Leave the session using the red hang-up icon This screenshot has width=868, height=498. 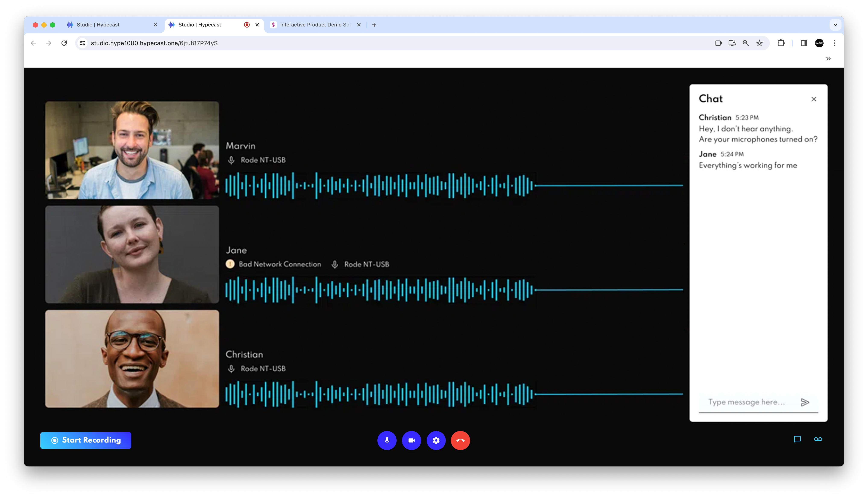(x=460, y=441)
